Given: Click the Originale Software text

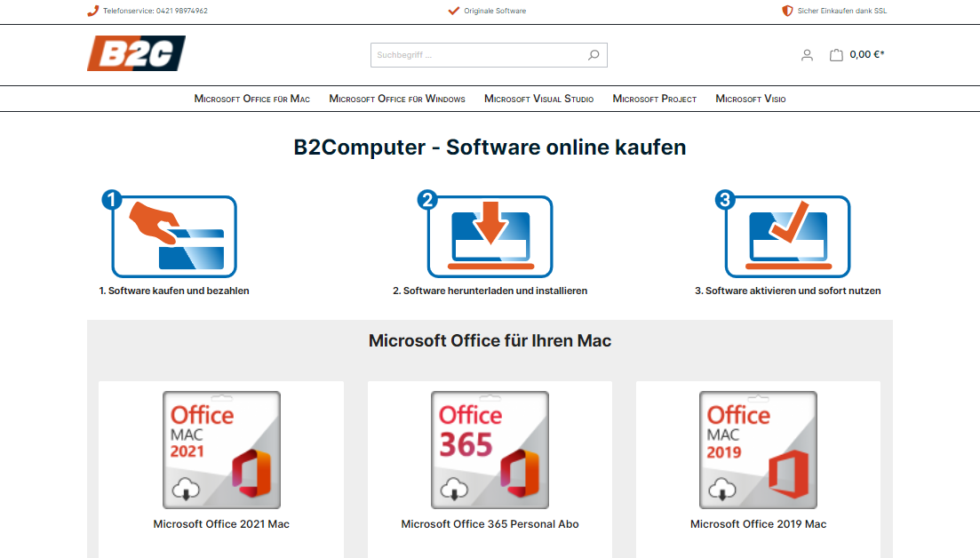Looking at the screenshot, I should [495, 11].
